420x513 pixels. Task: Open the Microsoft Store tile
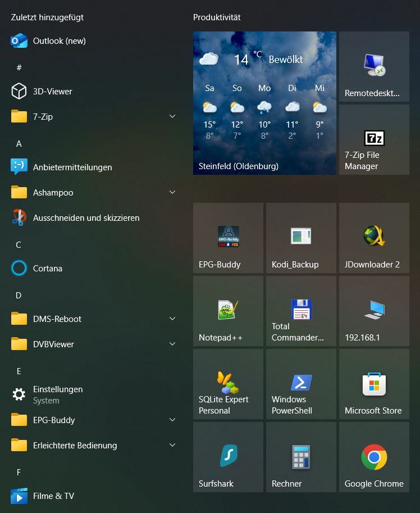tap(375, 384)
